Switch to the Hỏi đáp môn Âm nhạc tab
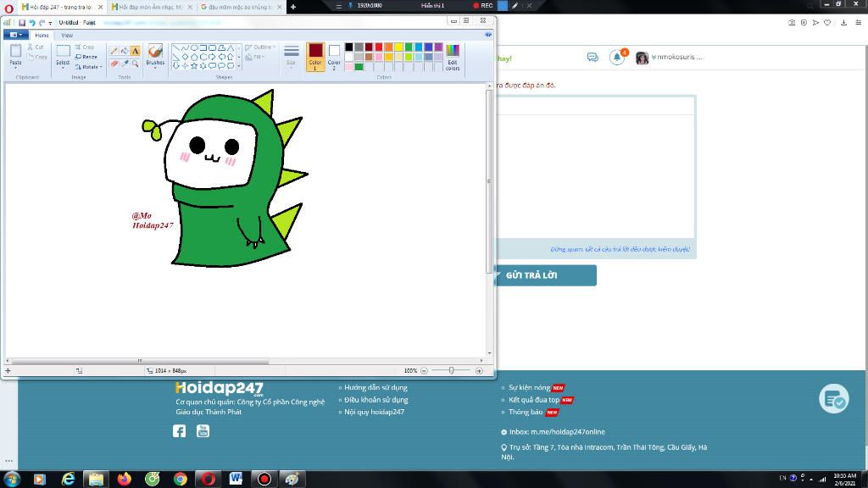Image resolution: width=868 pixels, height=488 pixels. (152, 7)
